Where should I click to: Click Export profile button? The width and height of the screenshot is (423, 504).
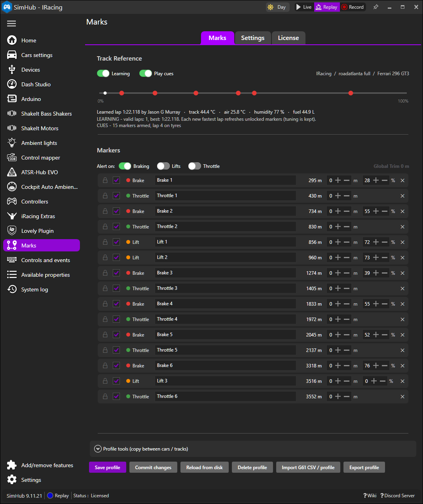364,467
